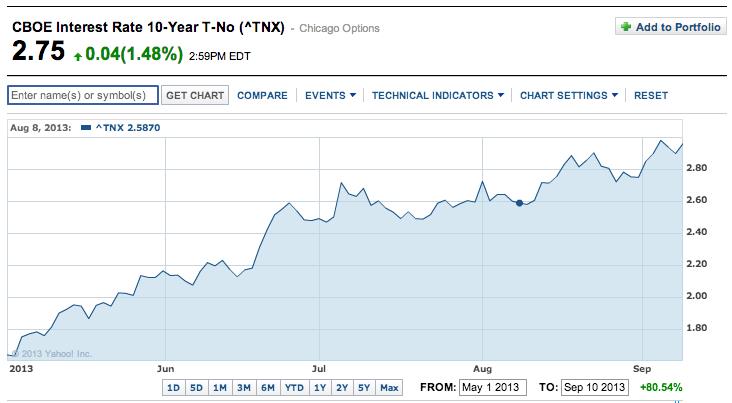The image size is (732, 403).
Task: Click the CBOE Interest Rate 10-Year title
Action: coord(148,27)
